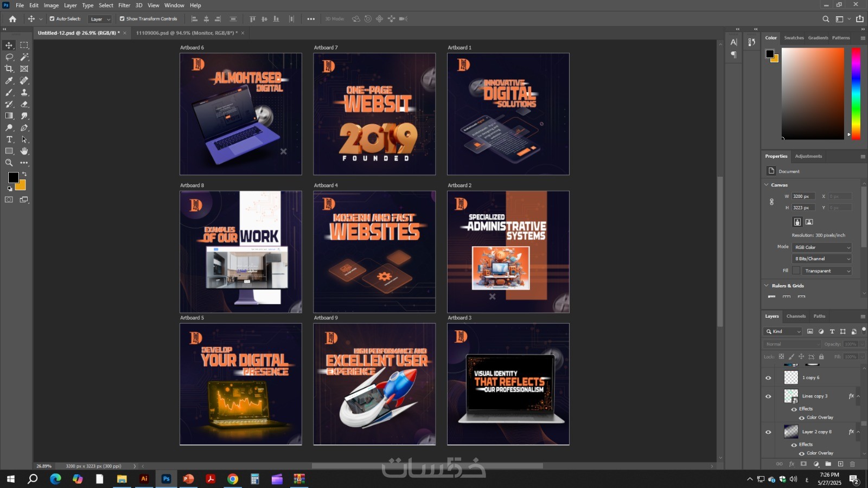Viewport: 868px width, 488px height.
Task: Click the foreground color swatch in toolbar
Action: pos(13,177)
